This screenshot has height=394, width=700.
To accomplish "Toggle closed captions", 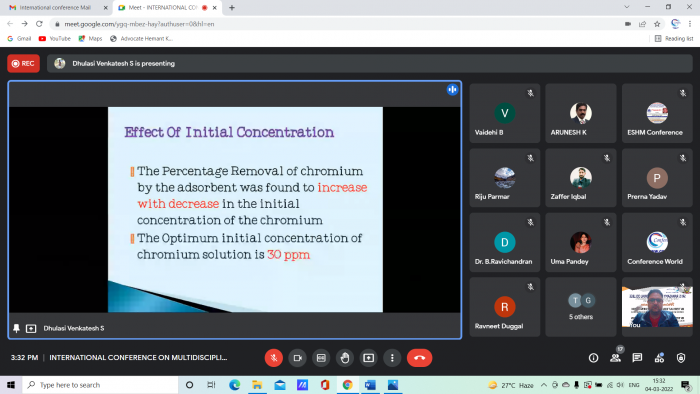I will tap(321, 358).
